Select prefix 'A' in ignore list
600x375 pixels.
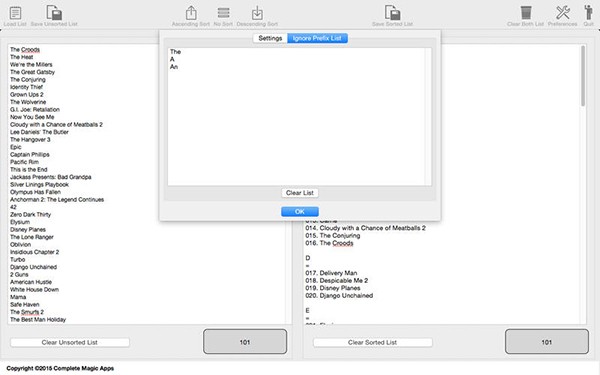coord(172,59)
